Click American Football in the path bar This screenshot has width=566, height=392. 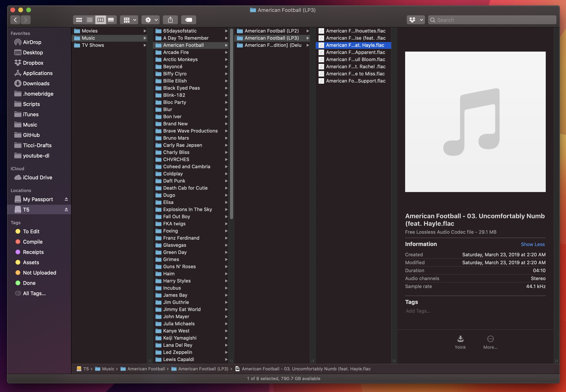point(143,369)
